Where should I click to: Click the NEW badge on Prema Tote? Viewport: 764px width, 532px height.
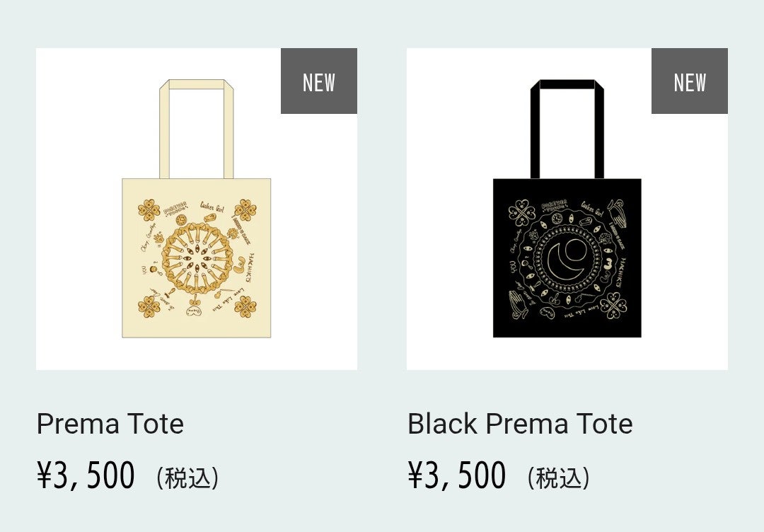(318, 81)
